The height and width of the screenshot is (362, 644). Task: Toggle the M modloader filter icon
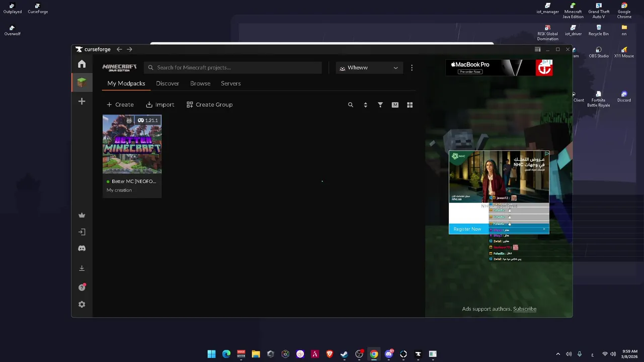395,105
